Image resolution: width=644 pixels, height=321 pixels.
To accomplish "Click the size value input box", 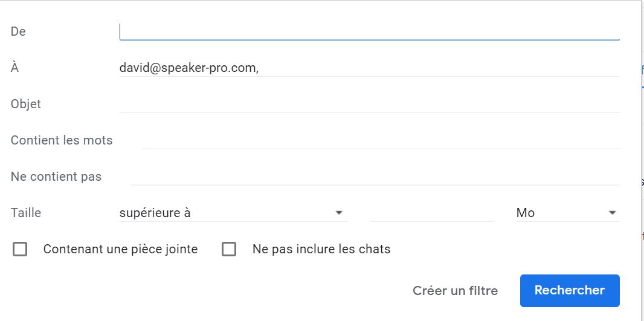I will (431, 213).
